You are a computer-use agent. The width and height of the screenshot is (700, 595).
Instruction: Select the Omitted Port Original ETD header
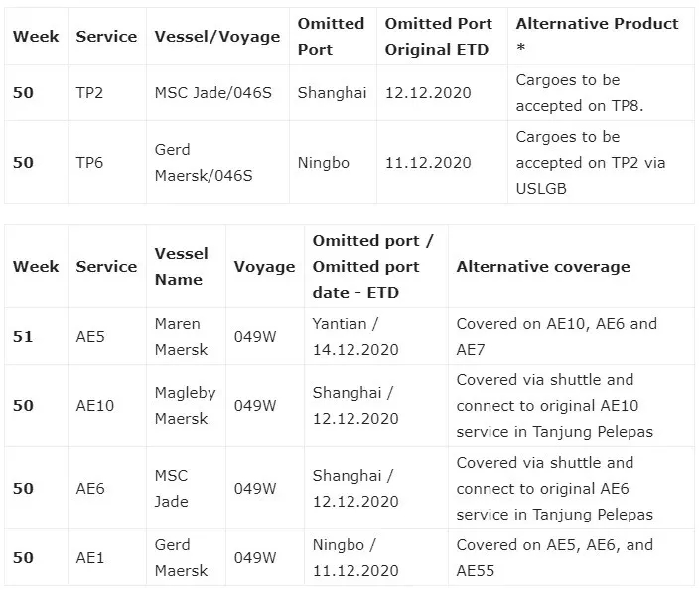[437, 36]
